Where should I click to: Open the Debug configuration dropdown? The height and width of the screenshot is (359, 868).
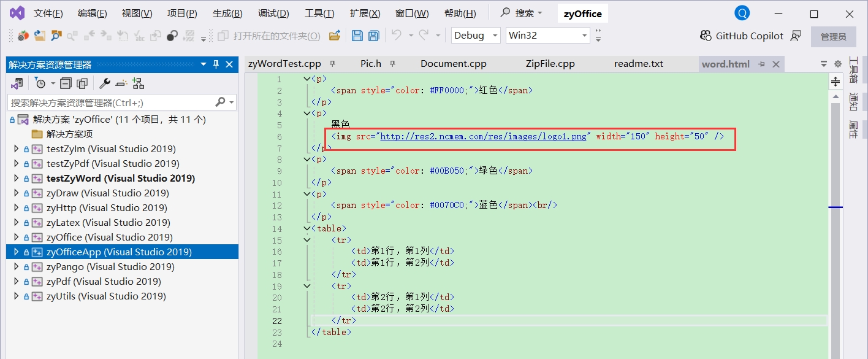click(x=476, y=36)
